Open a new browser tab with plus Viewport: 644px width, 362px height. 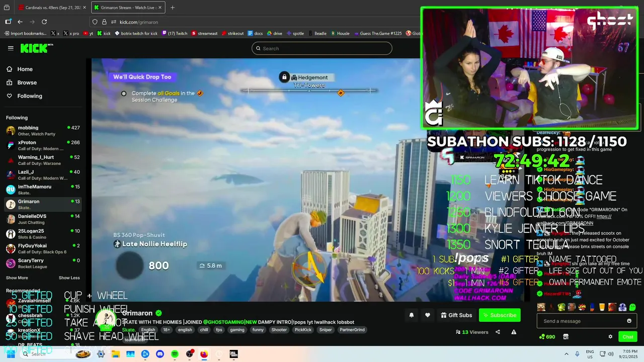click(172, 8)
